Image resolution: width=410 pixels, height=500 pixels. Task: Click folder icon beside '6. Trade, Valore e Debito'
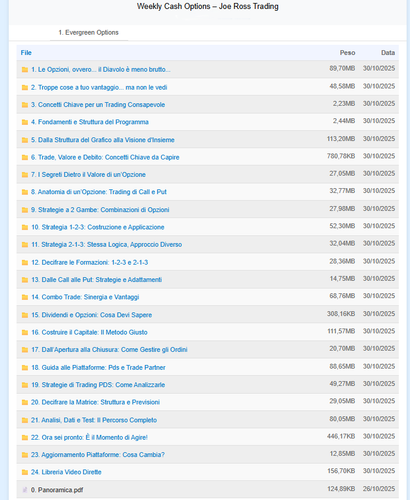point(25,157)
